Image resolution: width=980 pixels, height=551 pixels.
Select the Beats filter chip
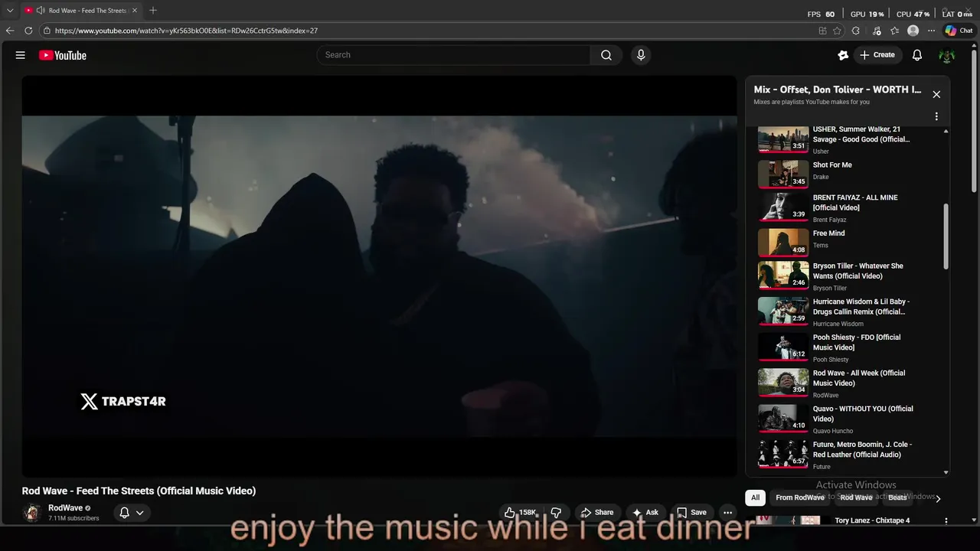tap(897, 497)
